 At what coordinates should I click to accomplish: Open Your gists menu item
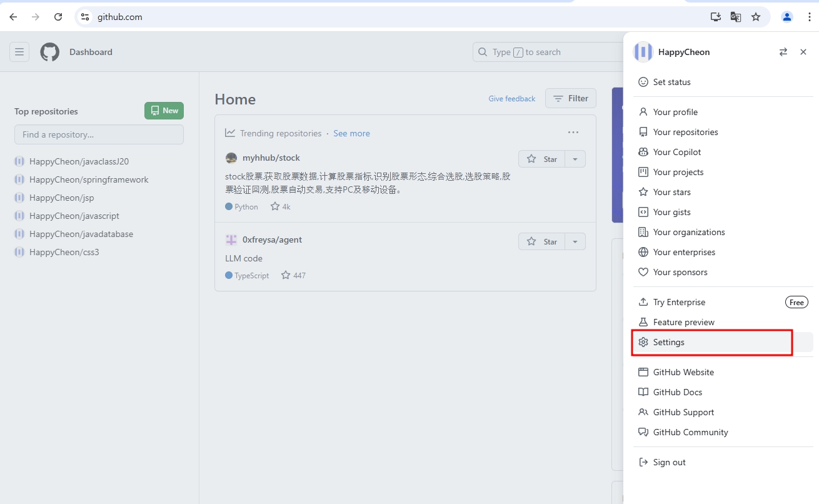tap(723, 212)
